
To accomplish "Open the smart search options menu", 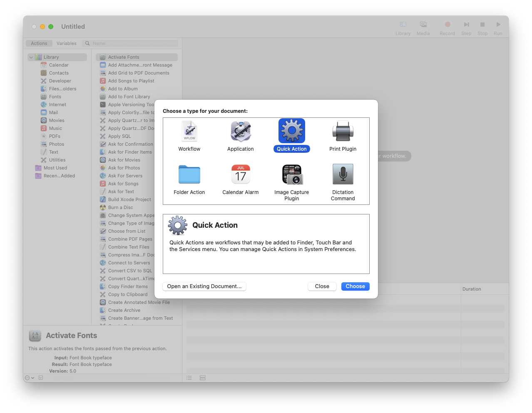I will pos(87,43).
